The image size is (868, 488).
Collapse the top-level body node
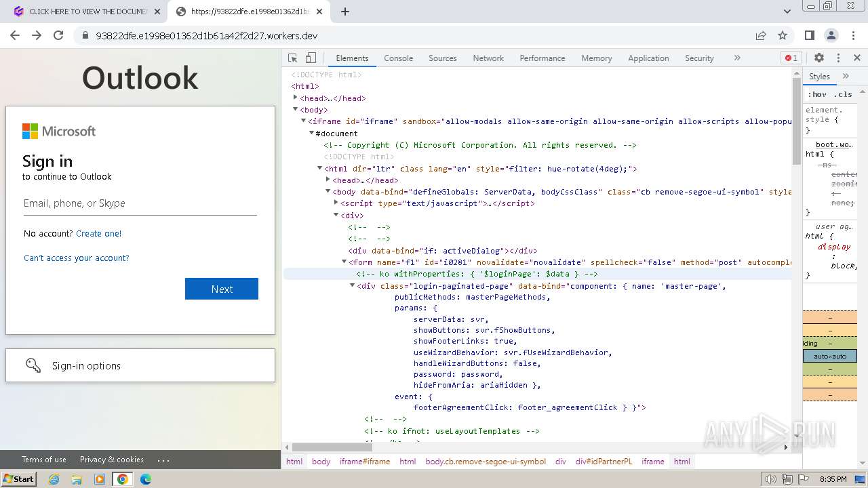[x=295, y=109]
